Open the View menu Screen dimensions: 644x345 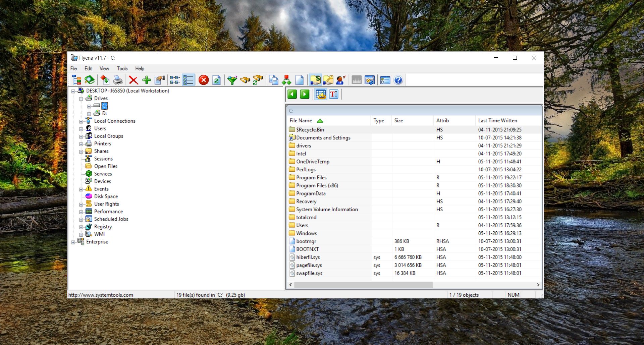[104, 68]
